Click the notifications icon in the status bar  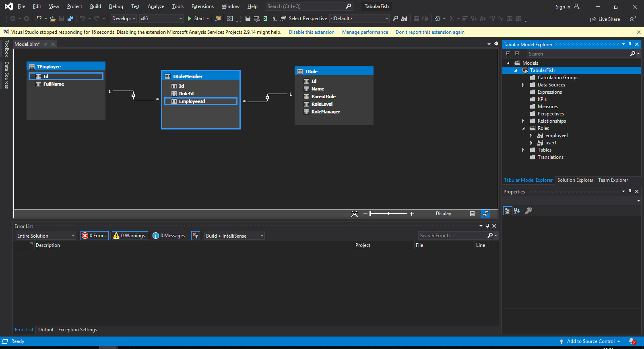632,341
